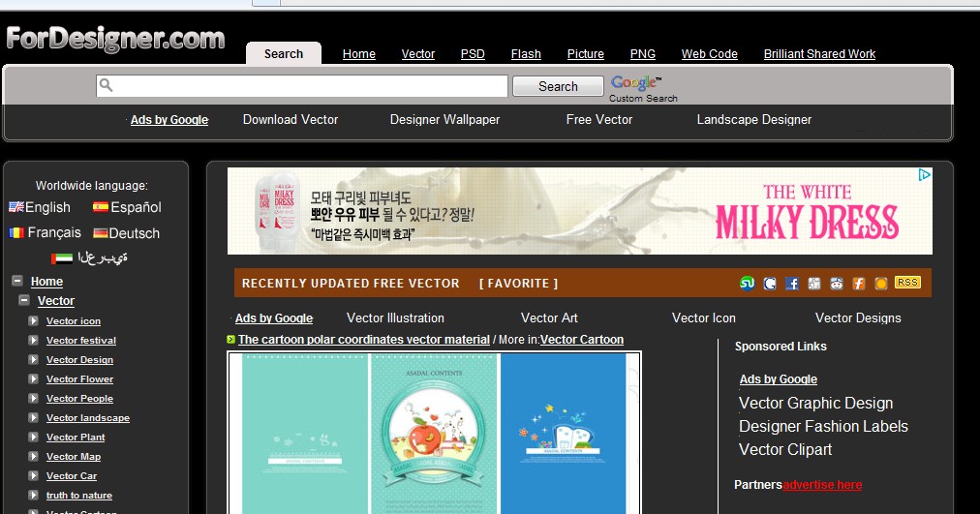980x514 pixels.
Task: Click the blue building card thumbnail
Action: [x=564, y=434]
